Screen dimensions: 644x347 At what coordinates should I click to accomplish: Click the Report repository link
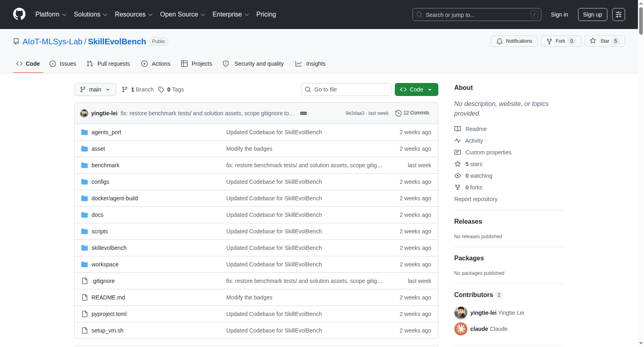(x=476, y=199)
